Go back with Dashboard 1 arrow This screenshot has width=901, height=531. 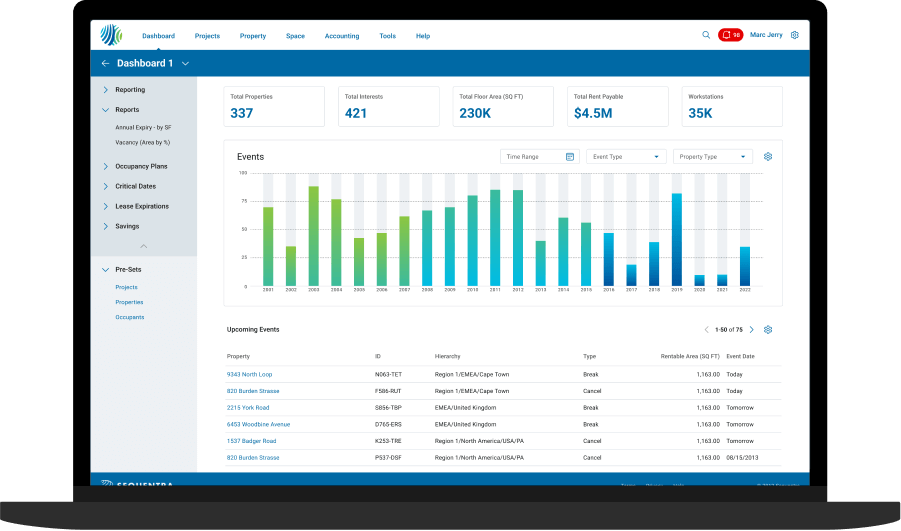click(x=105, y=63)
